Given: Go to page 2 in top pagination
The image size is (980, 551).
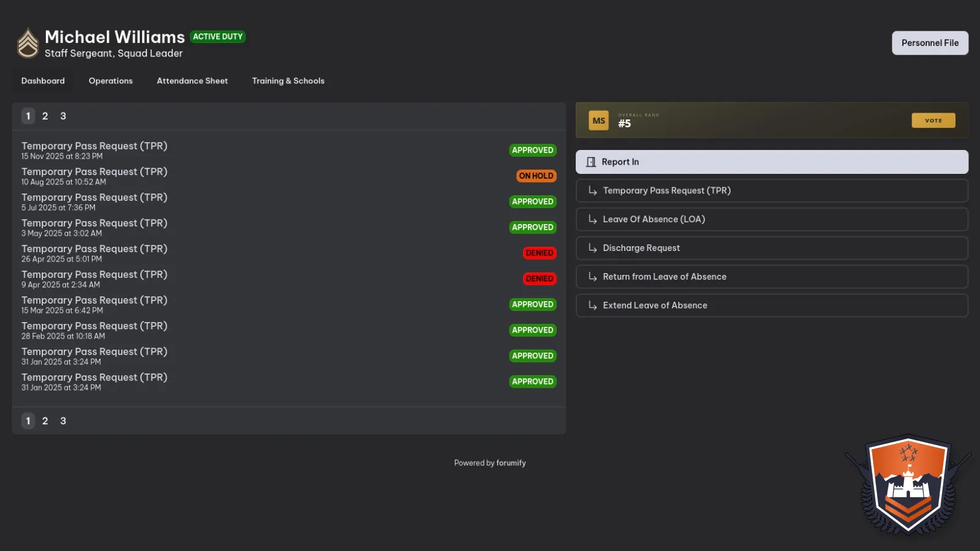Looking at the screenshot, I should point(45,116).
